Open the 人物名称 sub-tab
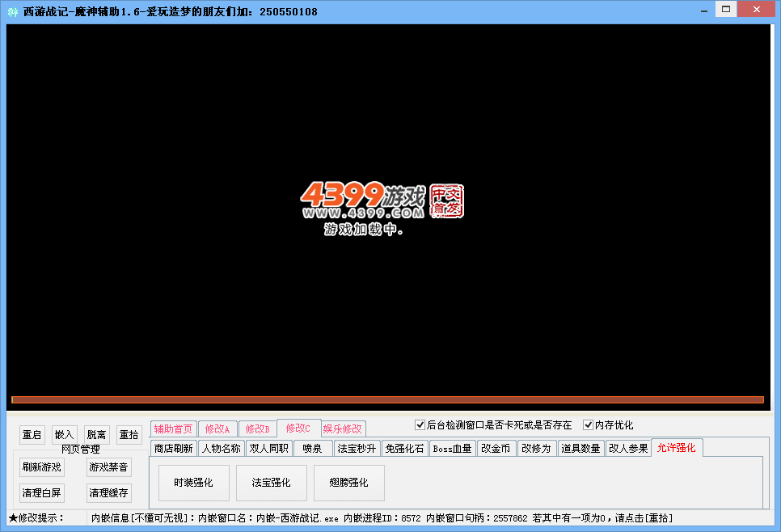The height and width of the screenshot is (532, 781). pyautogui.click(x=222, y=448)
